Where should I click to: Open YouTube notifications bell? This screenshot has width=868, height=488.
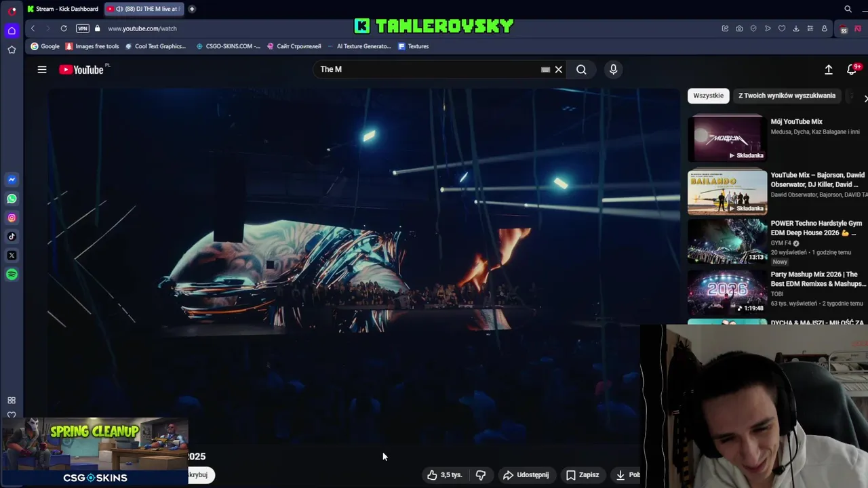point(852,69)
